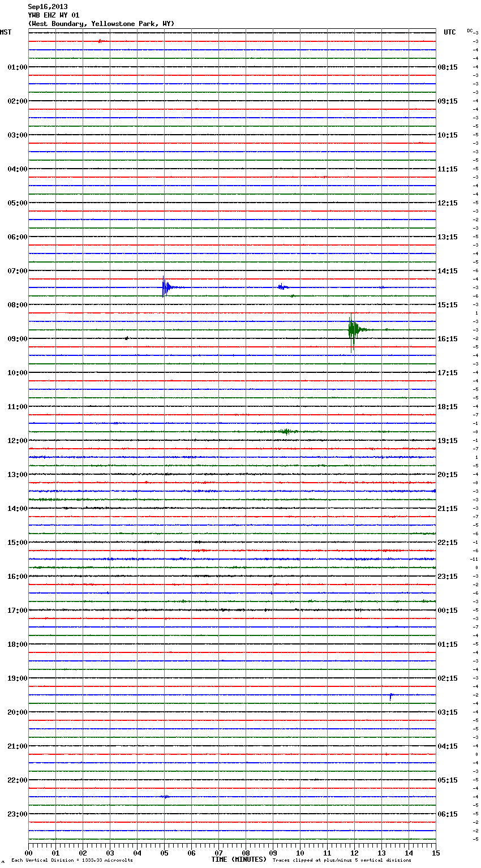This screenshot has height=868, width=481.
Task: Select the '08:00' MST hour label
Action: [17, 305]
